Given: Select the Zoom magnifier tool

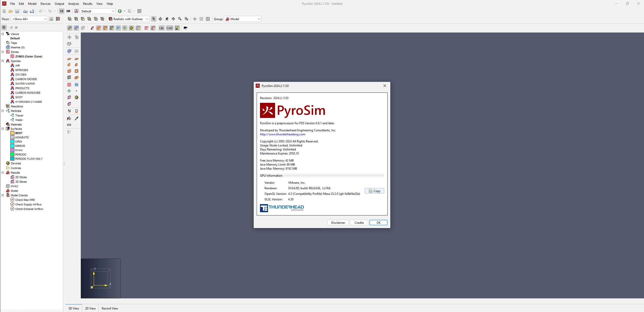Looking at the screenshot, I should [x=180, y=19].
